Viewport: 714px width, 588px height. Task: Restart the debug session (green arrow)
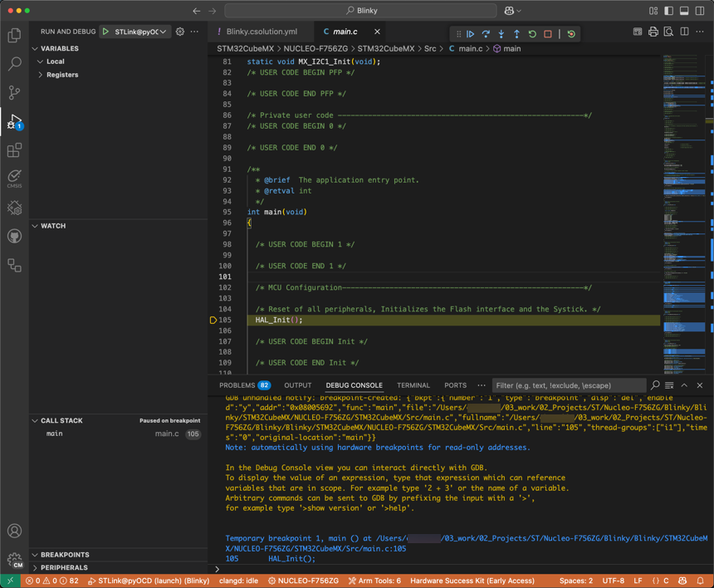tap(532, 34)
